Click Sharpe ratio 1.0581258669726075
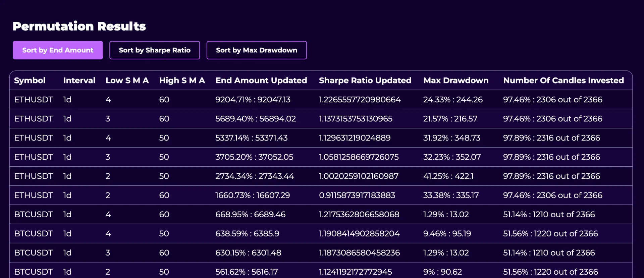Screen dimensions: 644x278 tap(359, 157)
